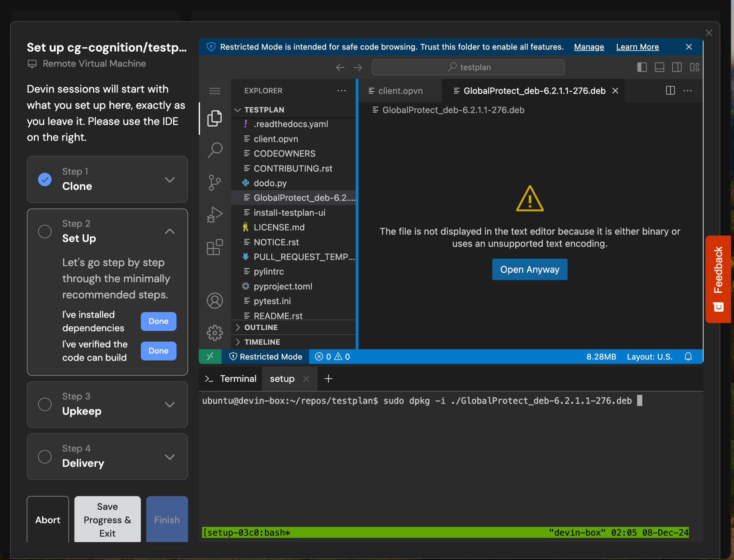Open the Extensions view icon

[215, 247]
